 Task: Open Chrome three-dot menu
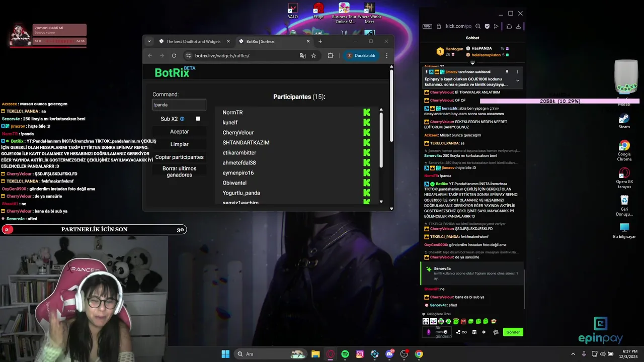pyautogui.click(x=386, y=56)
